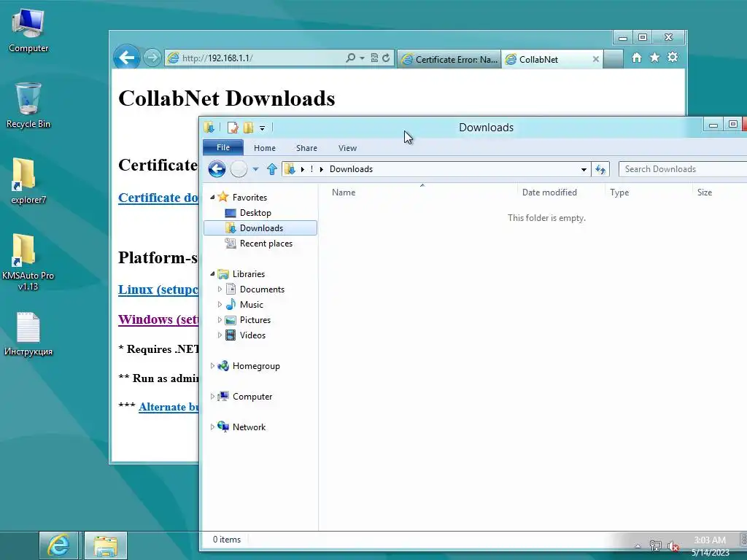The height and width of the screenshot is (560, 747).
Task: Click the Search Downloads field
Action: pyautogui.click(x=684, y=169)
